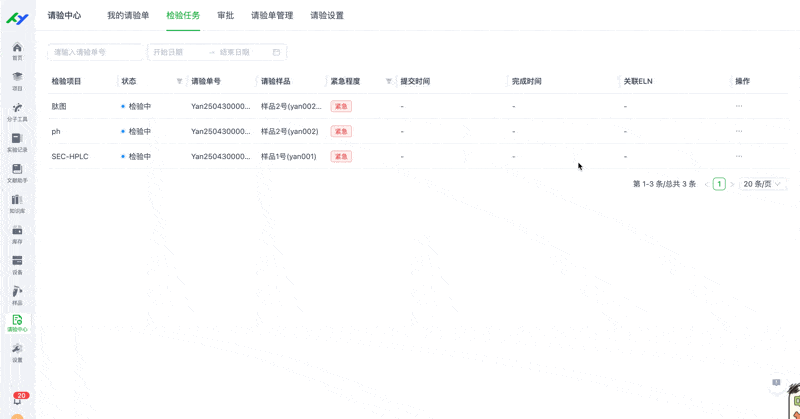Switch to the 我的请验单 tab
The image size is (800, 419).
tap(128, 15)
